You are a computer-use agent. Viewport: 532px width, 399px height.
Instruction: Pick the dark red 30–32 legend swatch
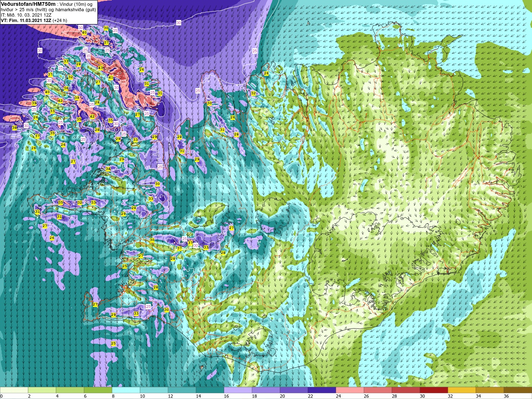pyautogui.click(x=433, y=390)
